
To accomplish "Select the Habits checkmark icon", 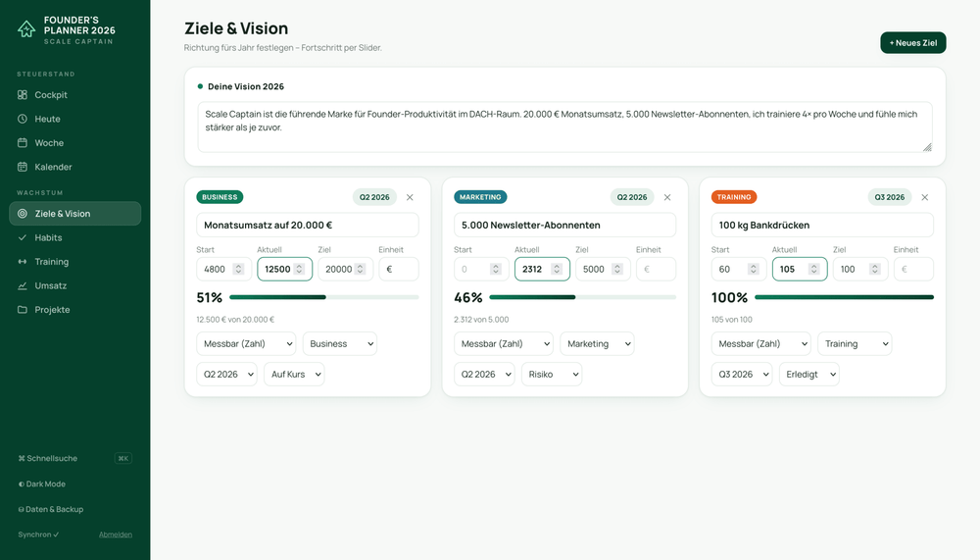I will 23,237.
